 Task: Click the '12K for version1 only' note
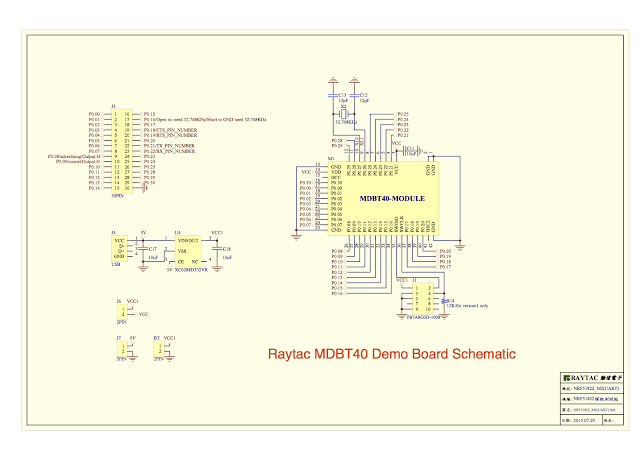pos(467,305)
